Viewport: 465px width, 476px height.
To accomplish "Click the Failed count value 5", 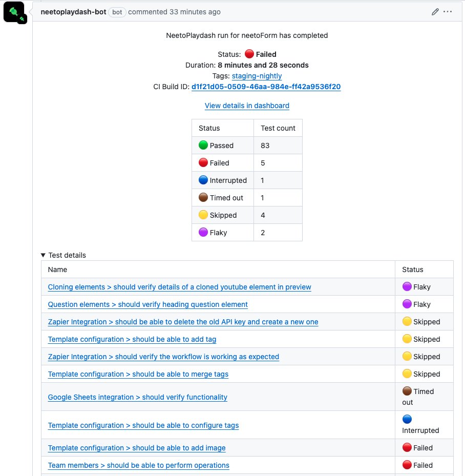I will pyautogui.click(x=263, y=163).
